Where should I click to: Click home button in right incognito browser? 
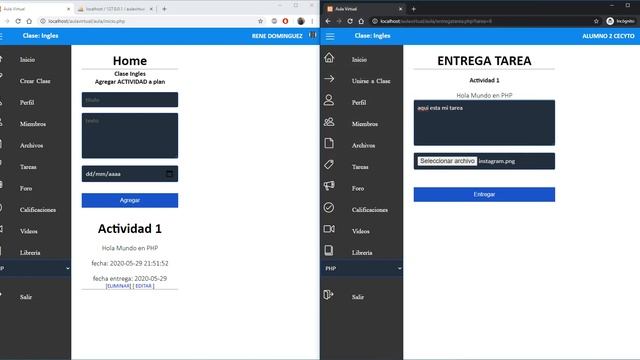click(361, 21)
